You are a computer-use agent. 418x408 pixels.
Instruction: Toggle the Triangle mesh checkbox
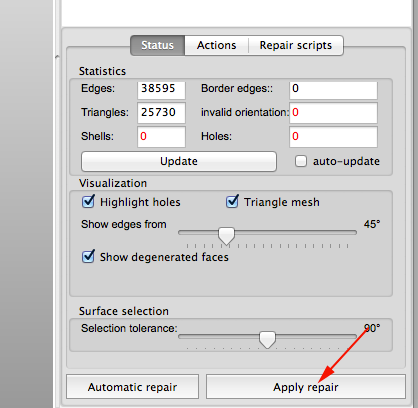(x=232, y=202)
